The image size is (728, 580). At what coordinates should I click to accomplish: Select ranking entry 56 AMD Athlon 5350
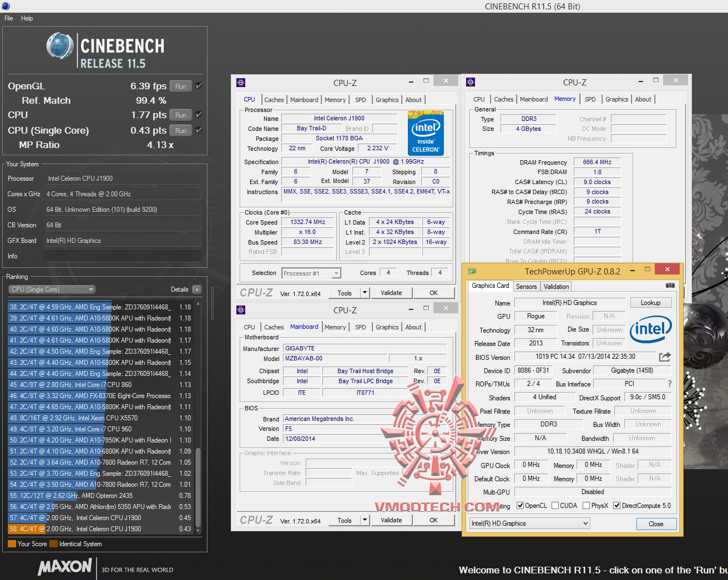tap(100, 507)
